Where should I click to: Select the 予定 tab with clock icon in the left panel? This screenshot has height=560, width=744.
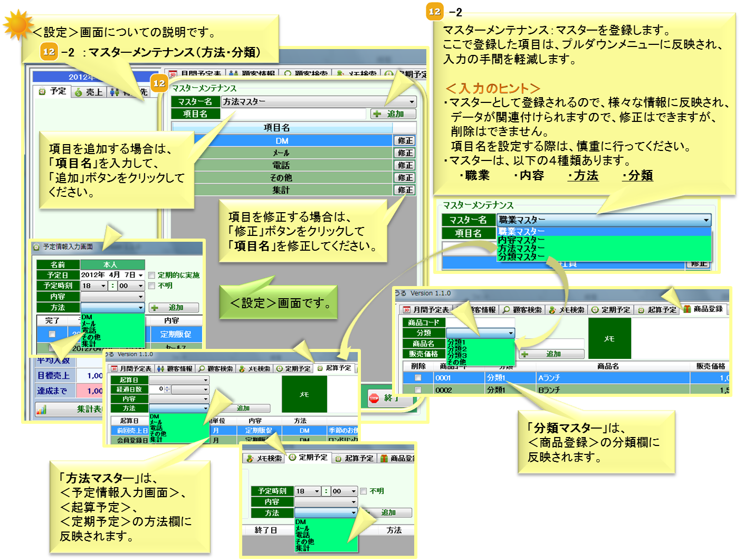click(x=52, y=91)
